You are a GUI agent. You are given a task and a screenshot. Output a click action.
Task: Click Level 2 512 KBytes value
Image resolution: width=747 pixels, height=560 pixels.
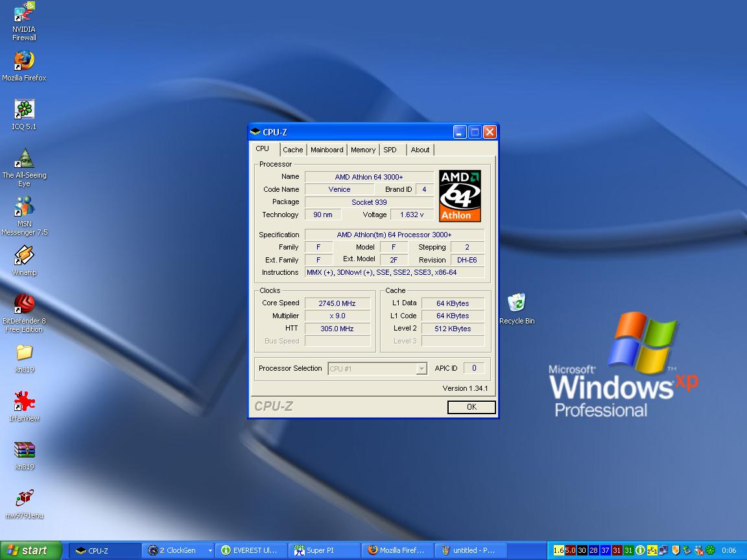[x=453, y=329]
